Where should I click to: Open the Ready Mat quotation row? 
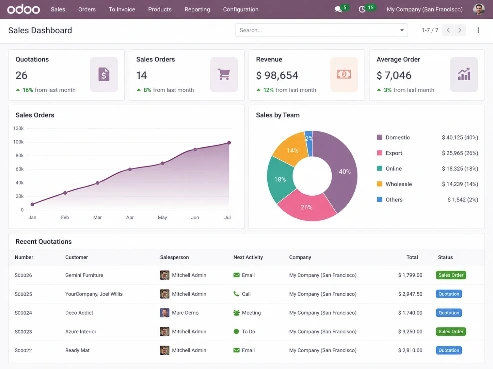(x=246, y=350)
